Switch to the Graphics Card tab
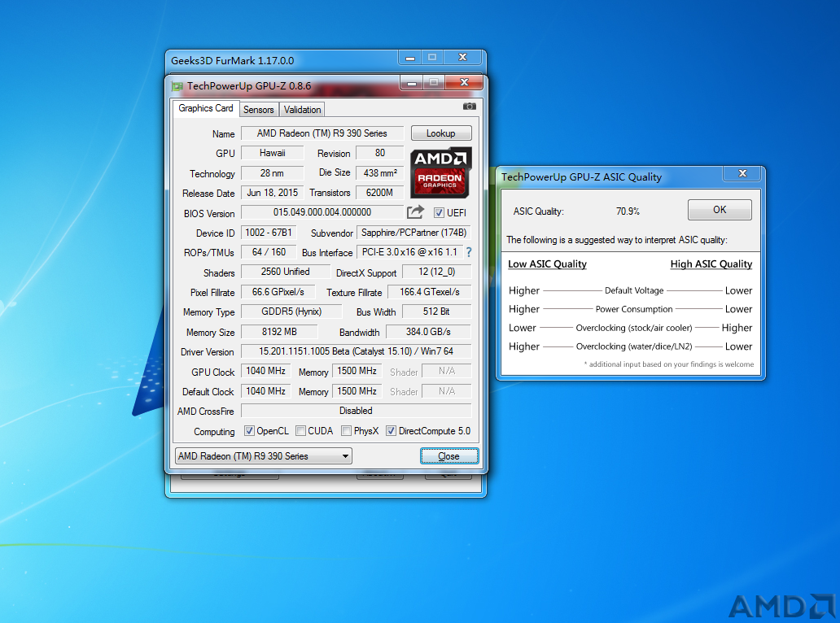 click(206, 108)
